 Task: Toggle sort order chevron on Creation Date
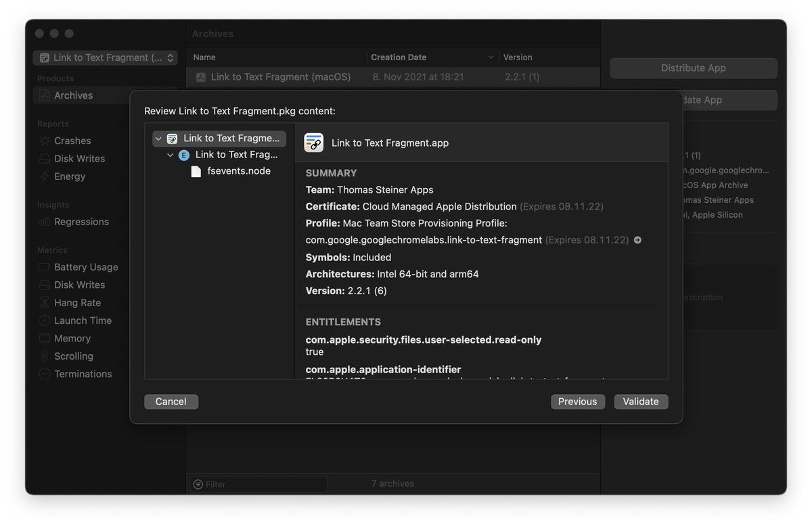tap(491, 57)
